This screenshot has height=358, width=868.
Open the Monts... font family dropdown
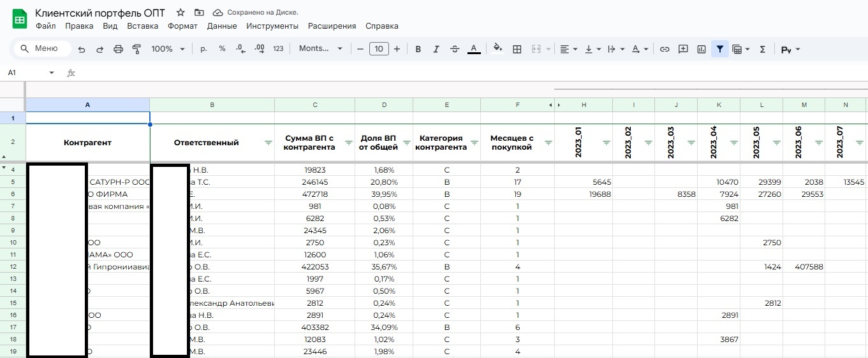[320, 49]
